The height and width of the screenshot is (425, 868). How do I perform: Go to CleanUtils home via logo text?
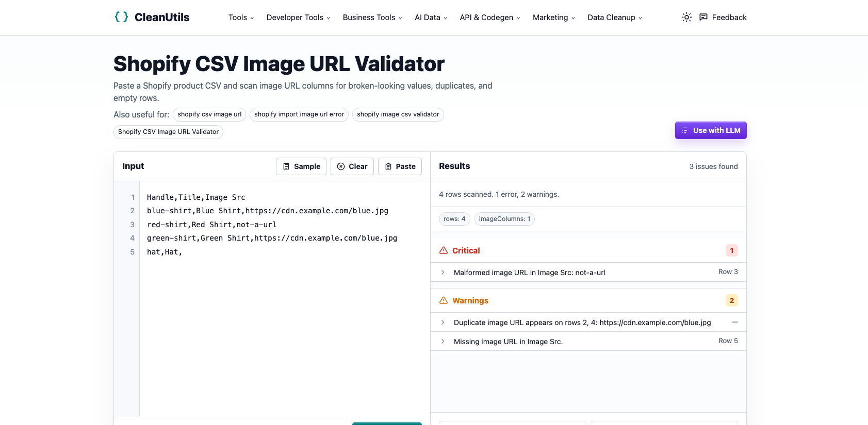pyautogui.click(x=162, y=18)
